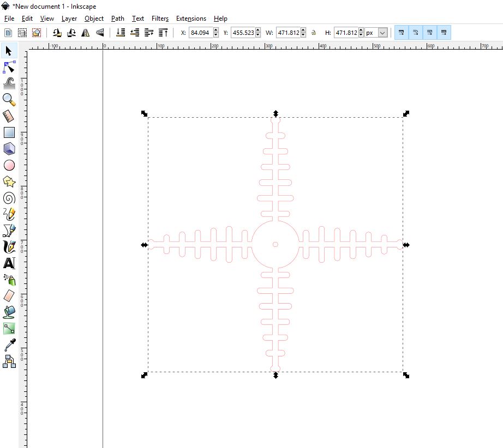
Task: Open the Edit menu
Action: click(x=27, y=19)
